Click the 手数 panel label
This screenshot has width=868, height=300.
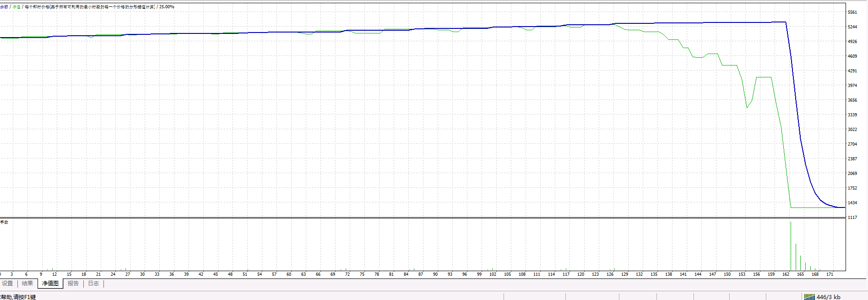tap(4, 222)
